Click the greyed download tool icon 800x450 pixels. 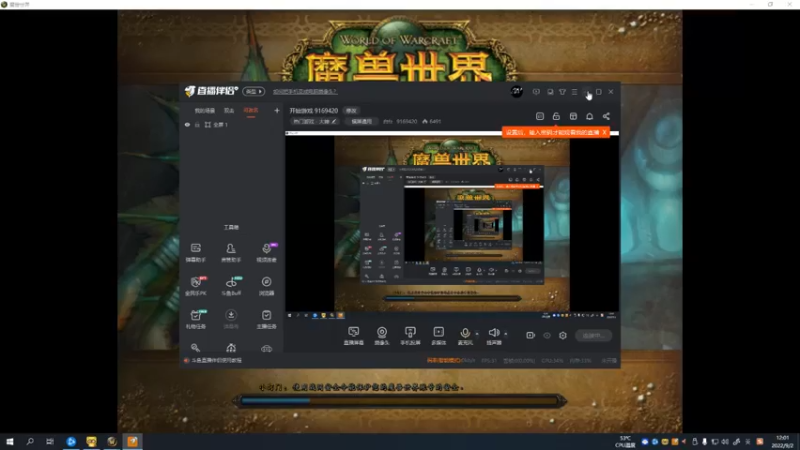pyautogui.click(x=231, y=319)
